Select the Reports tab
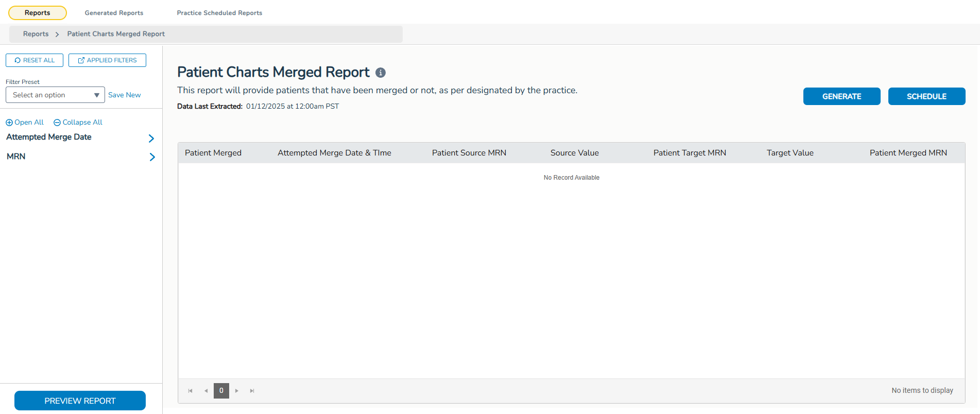This screenshot has height=414, width=980. pyautogui.click(x=38, y=13)
